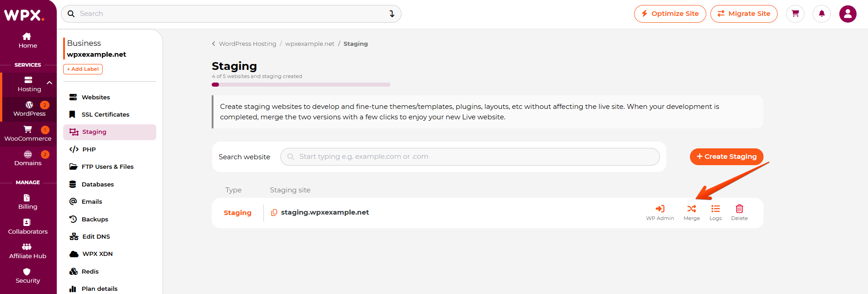Screen dimensions: 868x294
Task: Go back via breadcrumb chevron
Action: click(x=213, y=44)
